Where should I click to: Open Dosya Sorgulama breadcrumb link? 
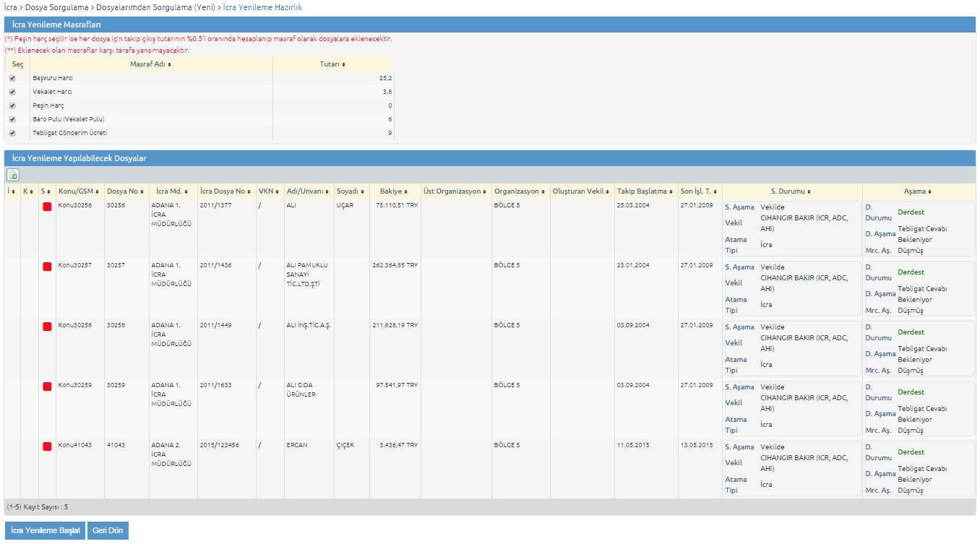point(56,7)
